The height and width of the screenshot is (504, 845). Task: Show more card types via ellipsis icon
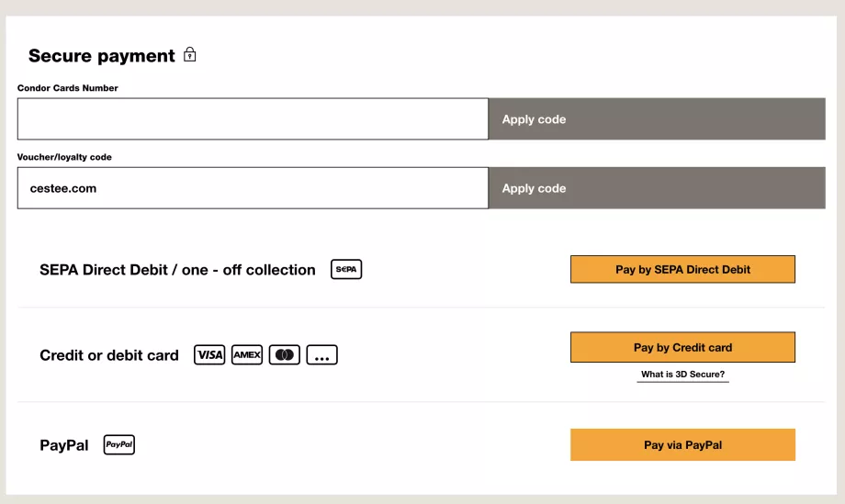pyautogui.click(x=322, y=355)
